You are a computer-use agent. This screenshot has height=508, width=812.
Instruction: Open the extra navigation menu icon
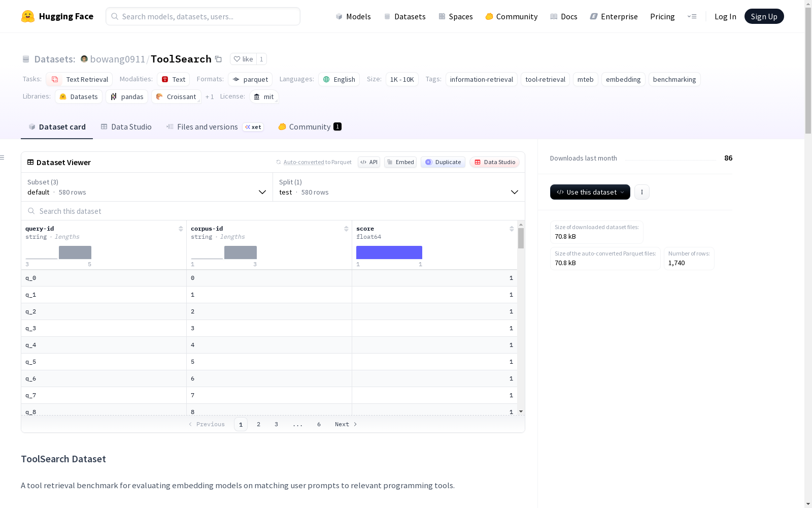pos(692,16)
